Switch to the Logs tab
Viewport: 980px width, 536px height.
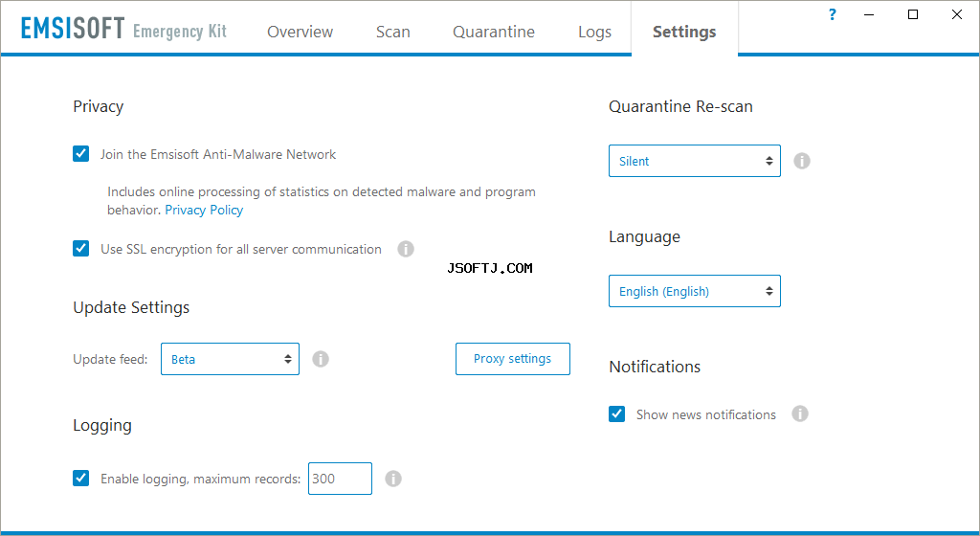coord(594,32)
